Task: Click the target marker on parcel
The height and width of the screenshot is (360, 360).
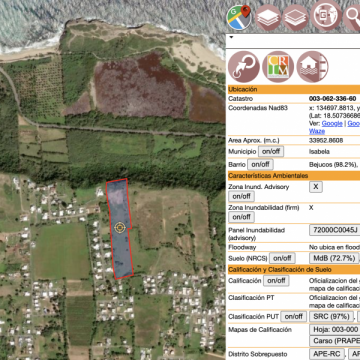Action: click(120, 228)
